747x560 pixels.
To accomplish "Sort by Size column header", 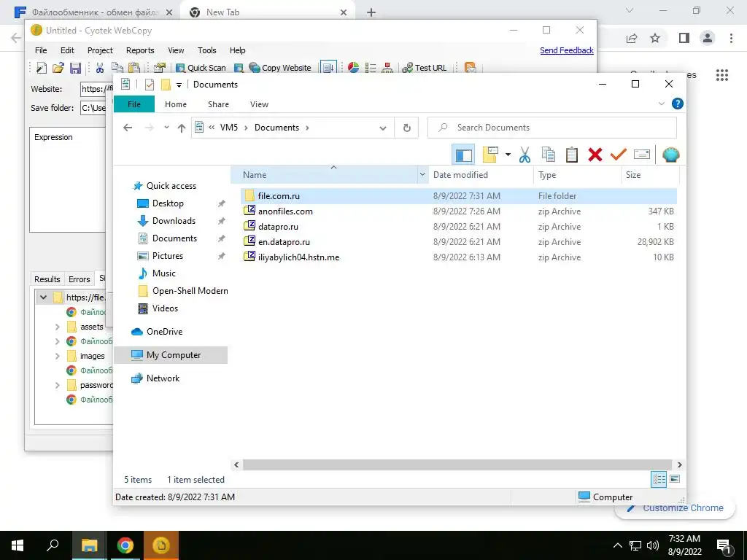I will 650,175.
